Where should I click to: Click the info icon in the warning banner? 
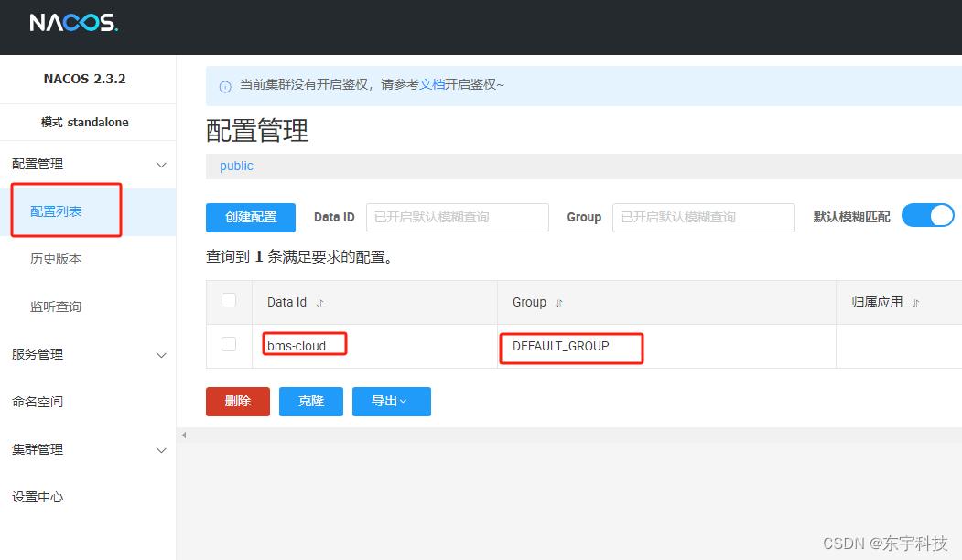tap(224, 85)
